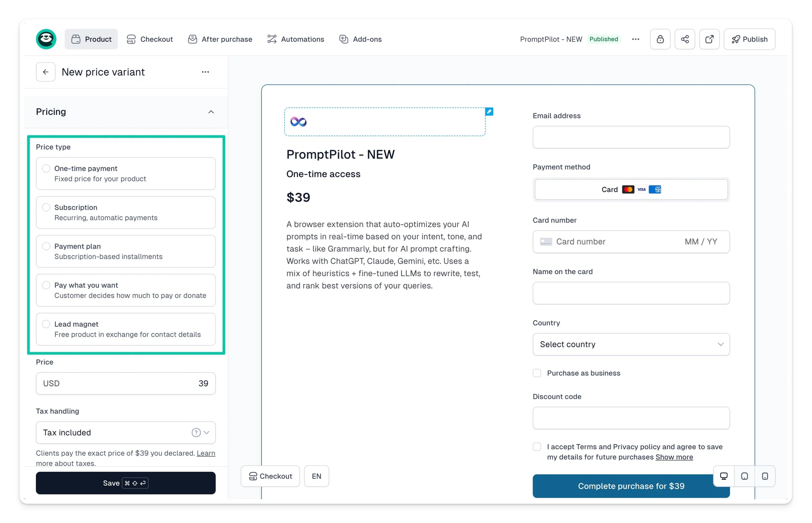The height and width of the screenshot is (523, 812).
Task: Change language with the EN button
Action: pos(316,476)
